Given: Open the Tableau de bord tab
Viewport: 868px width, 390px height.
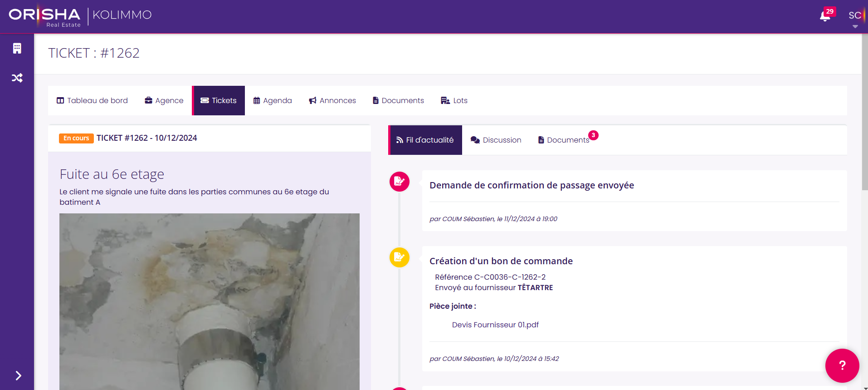Looking at the screenshot, I should [92, 100].
